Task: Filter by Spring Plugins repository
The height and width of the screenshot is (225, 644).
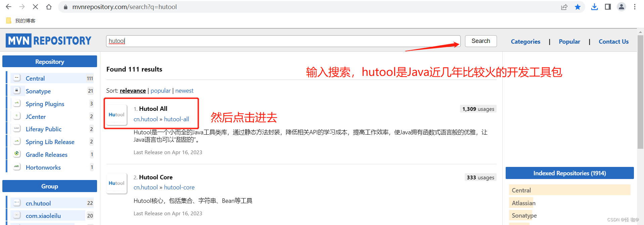Action: [45, 104]
